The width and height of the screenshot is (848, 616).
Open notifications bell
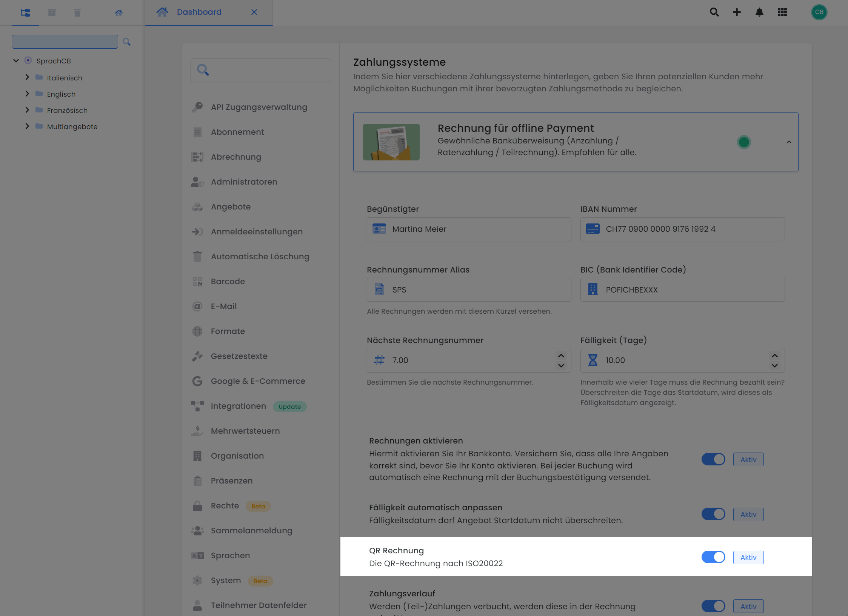(759, 12)
